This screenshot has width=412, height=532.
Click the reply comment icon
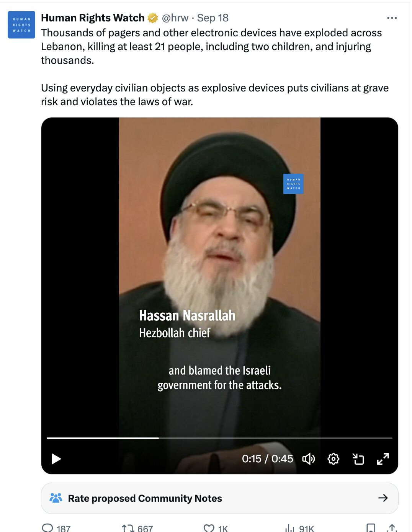coord(47,528)
